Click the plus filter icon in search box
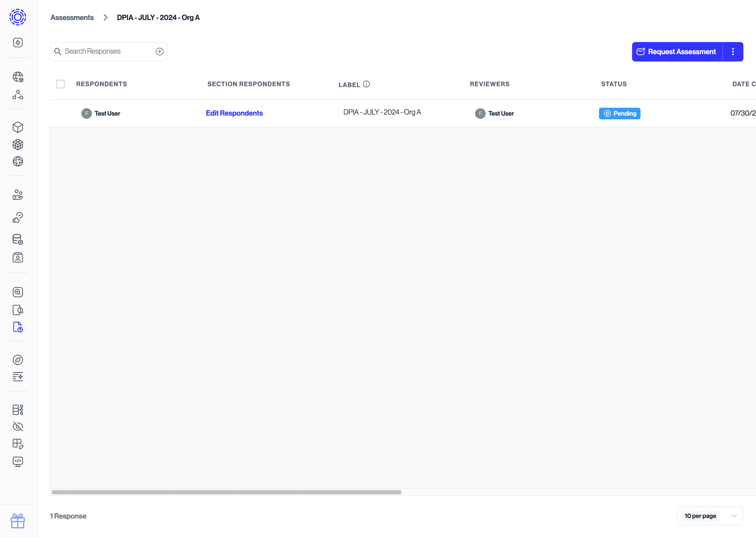 click(159, 51)
